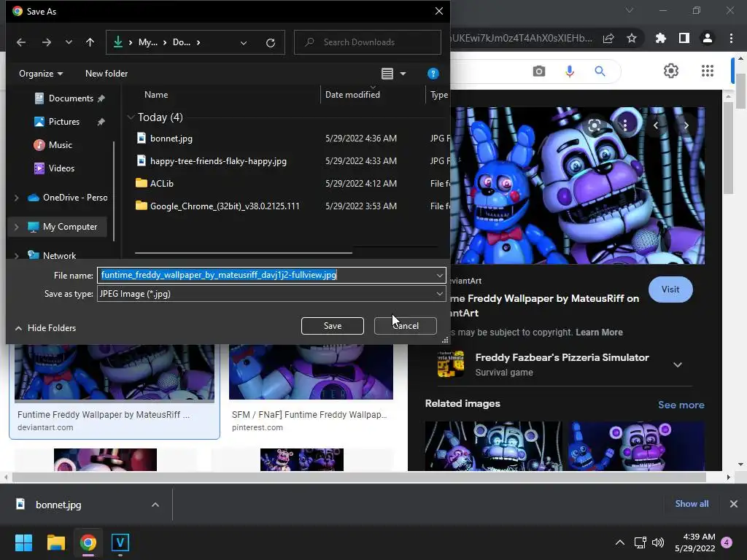The image size is (747, 560).
Task: Sort files by Name column
Action: pos(156,95)
